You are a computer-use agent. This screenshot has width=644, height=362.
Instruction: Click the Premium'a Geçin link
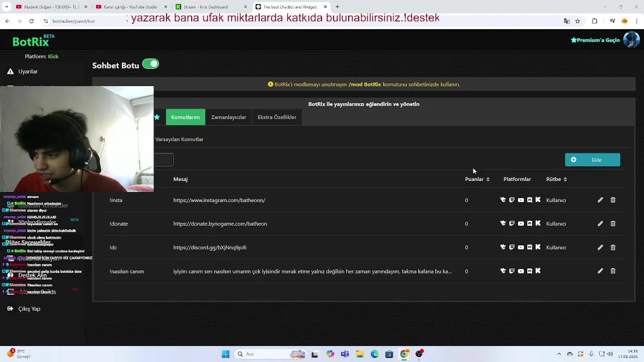coord(595,40)
